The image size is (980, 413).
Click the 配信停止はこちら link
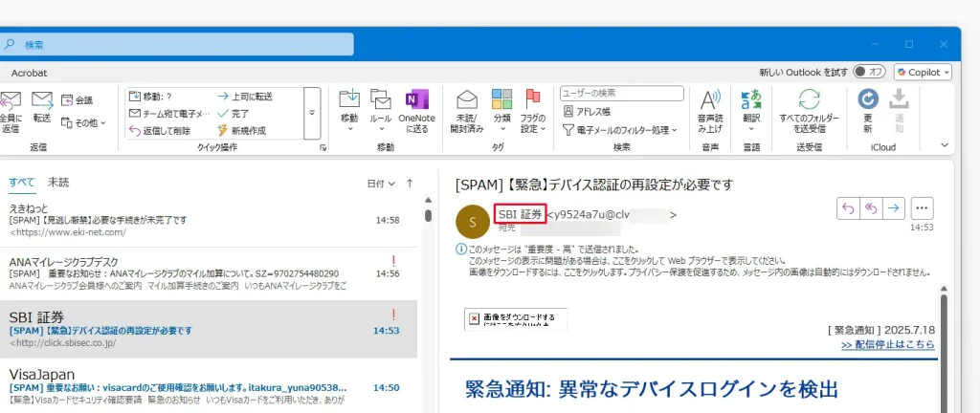[888, 344]
